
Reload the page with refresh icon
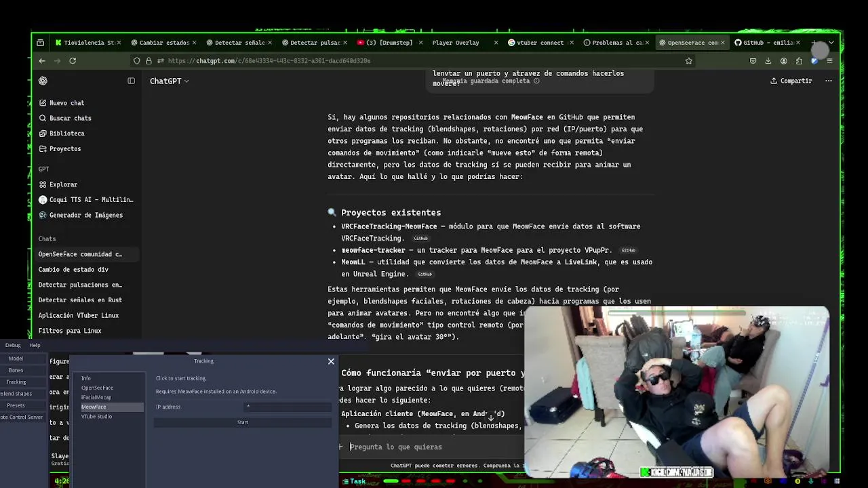tap(73, 61)
